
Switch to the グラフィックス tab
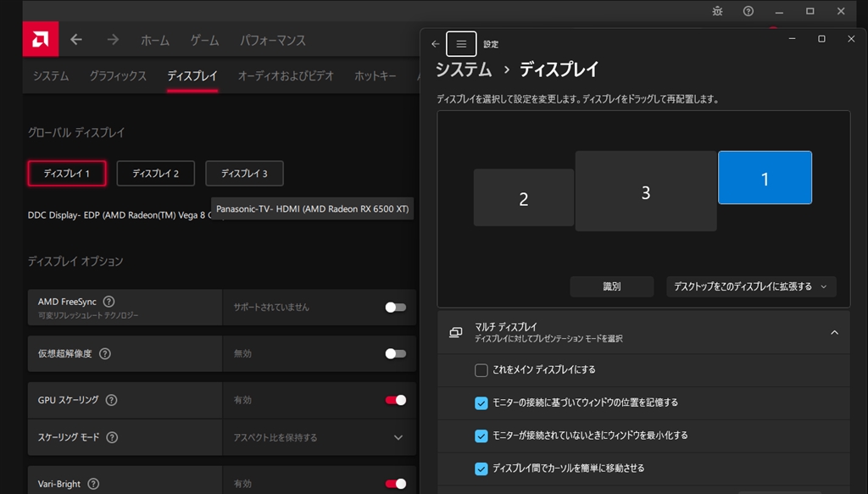118,75
